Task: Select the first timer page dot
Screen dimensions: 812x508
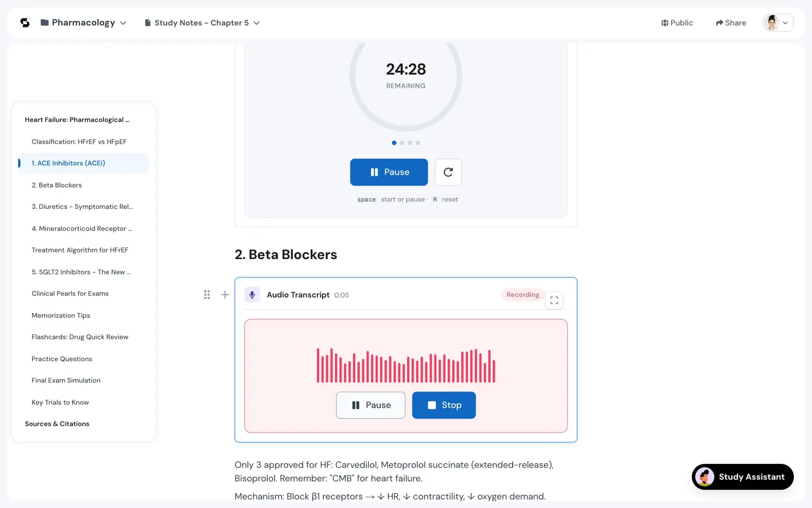Action: 394,143
